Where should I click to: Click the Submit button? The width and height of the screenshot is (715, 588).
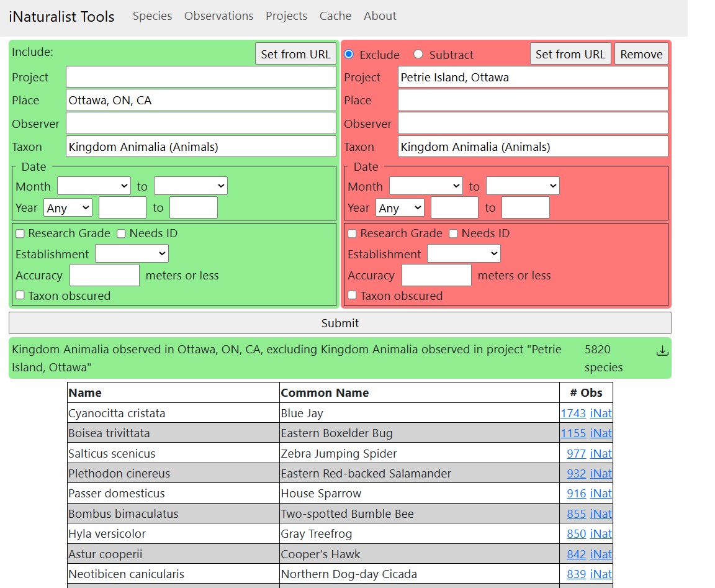[340, 323]
